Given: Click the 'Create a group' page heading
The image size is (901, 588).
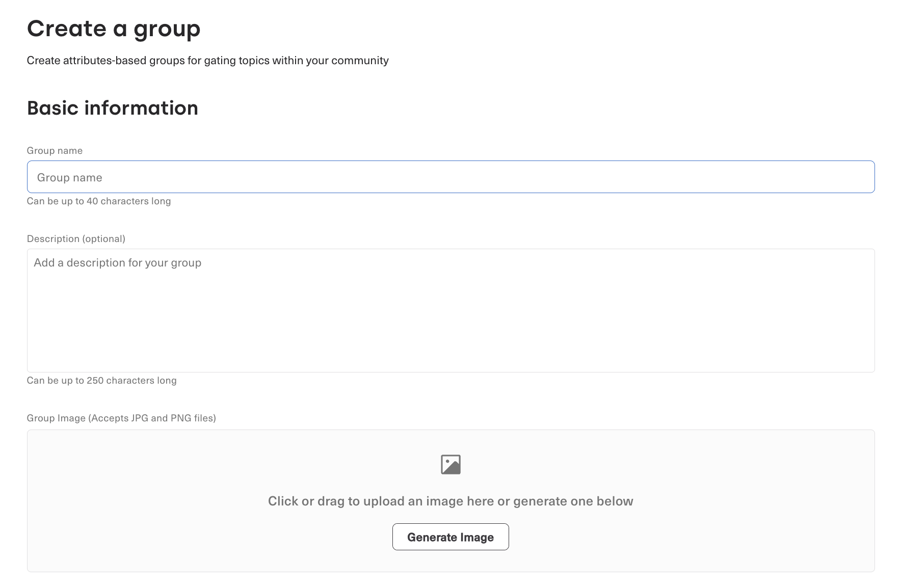Looking at the screenshot, I should [x=114, y=29].
